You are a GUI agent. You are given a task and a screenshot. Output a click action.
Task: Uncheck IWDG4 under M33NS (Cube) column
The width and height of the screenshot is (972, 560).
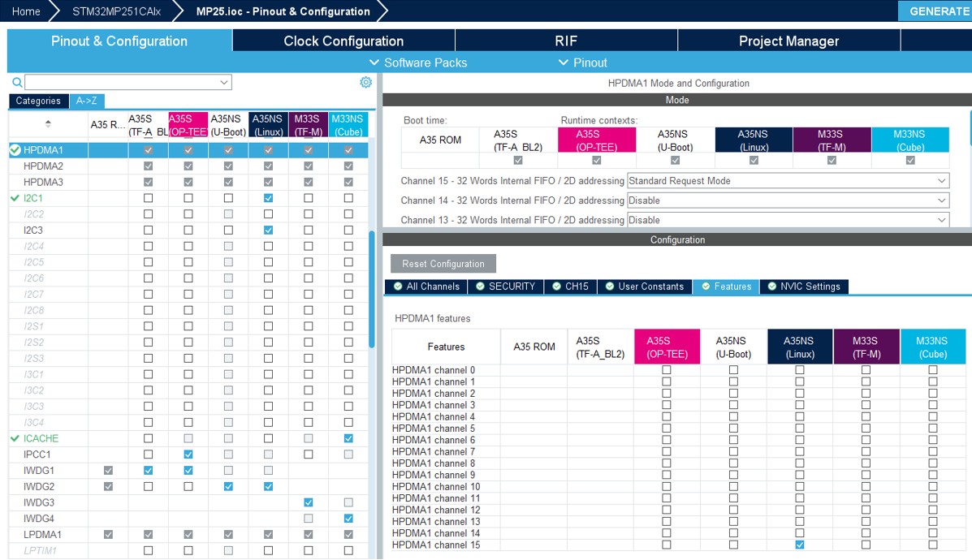coord(348,519)
